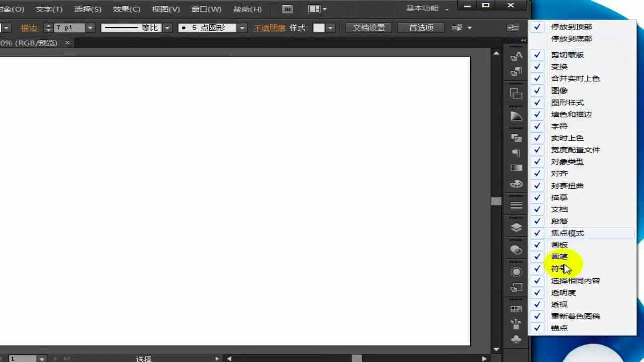This screenshot has width=644, height=362.
Task: Open the 帮助(H) menu
Action: tap(248, 9)
